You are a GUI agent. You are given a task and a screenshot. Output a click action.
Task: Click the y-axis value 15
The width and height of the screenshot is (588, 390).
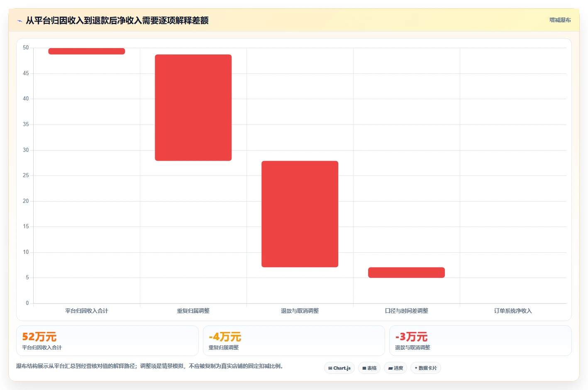click(x=26, y=227)
